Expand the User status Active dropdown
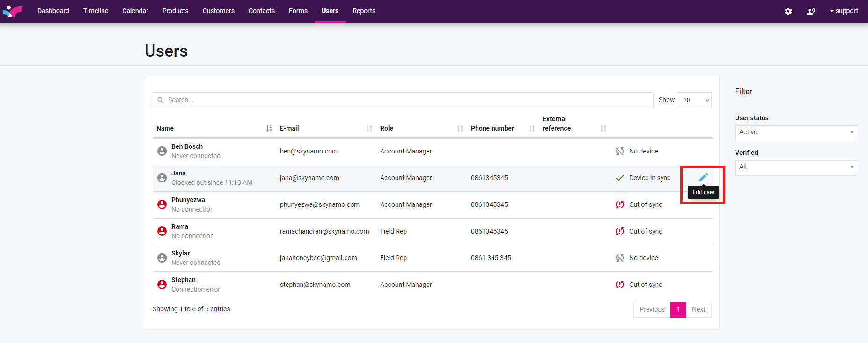 (x=795, y=133)
